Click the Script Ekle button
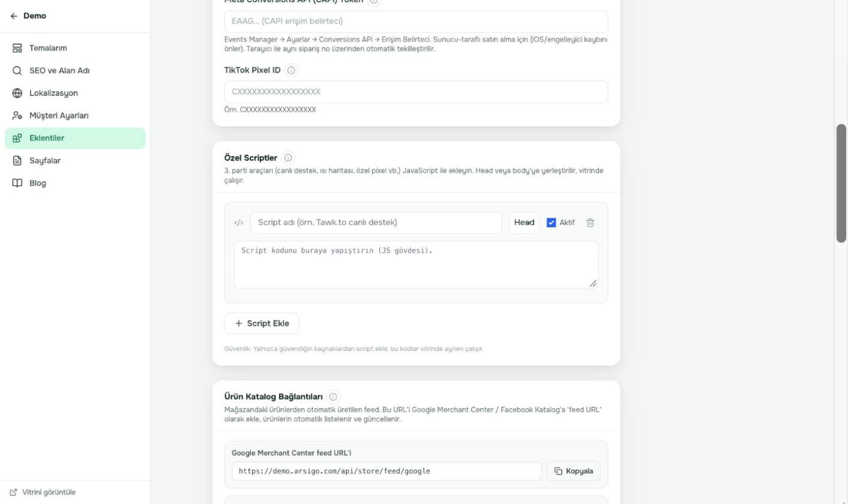848x504 pixels. [262, 323]
